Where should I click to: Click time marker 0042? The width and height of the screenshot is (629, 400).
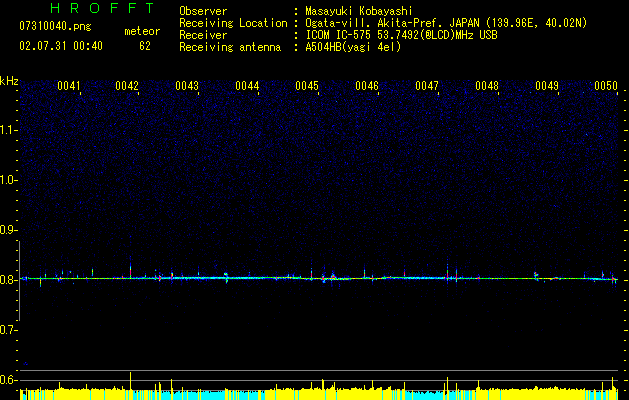(127, 86)
